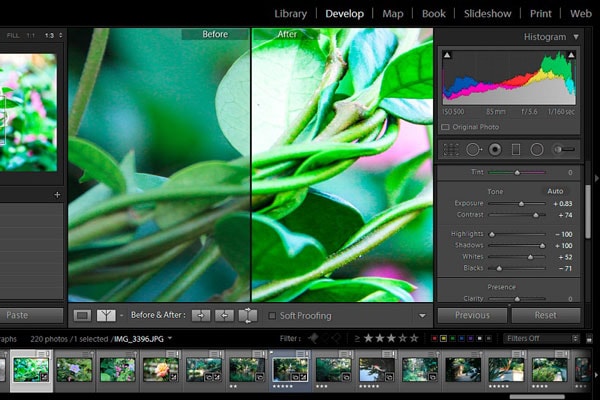Open the Web module
600x400 pixels.
click(x=580, y=14)
